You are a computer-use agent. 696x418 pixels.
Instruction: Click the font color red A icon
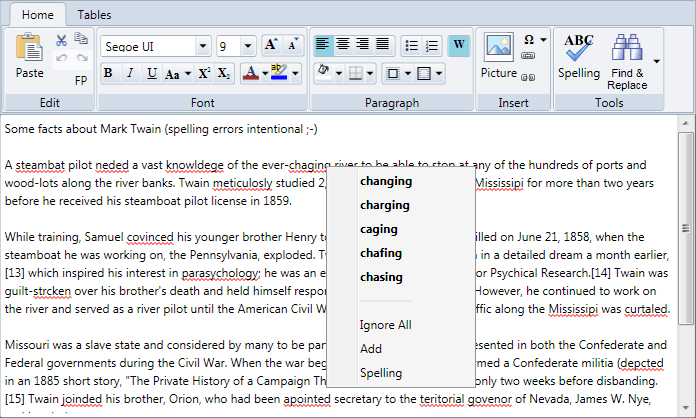(251, 73)
